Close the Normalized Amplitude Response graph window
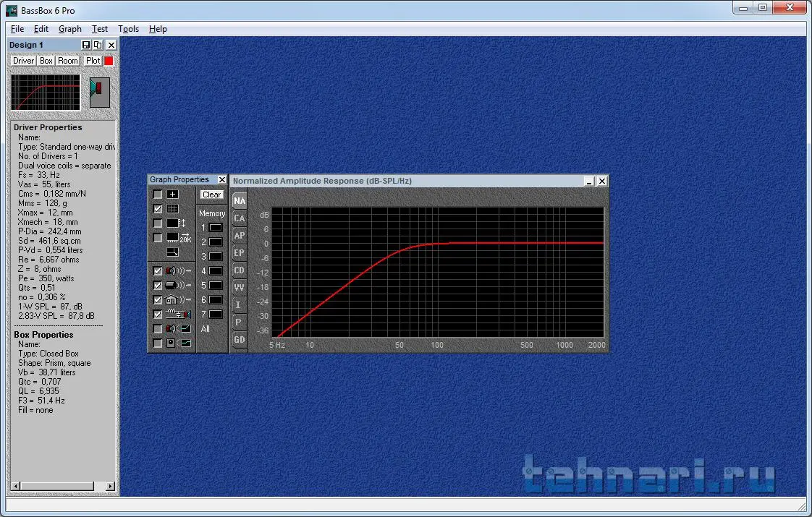 (601, 181)
